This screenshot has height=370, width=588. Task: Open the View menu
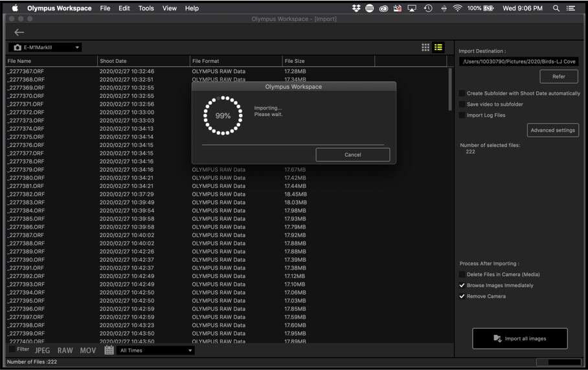(170, 8)
